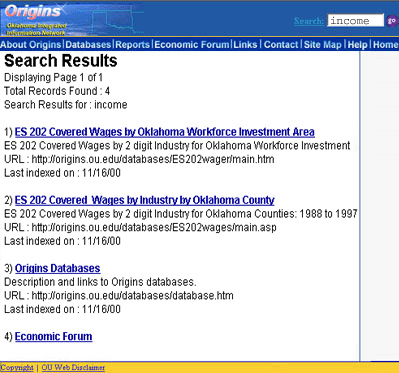Focus the search input containing income
Screen dimensions: 399x373
point(355,21)
